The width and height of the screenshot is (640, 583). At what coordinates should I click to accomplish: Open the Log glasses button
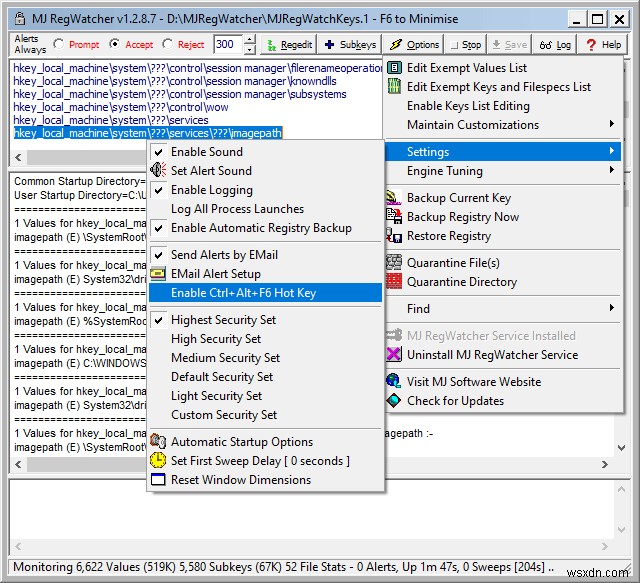point(555,45)
